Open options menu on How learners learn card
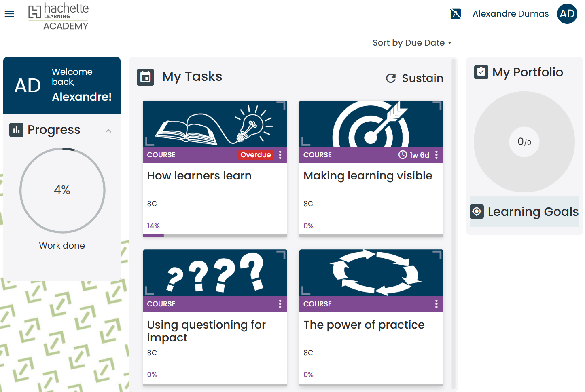This screenshot has height=392, width=585. coord(280,155)
